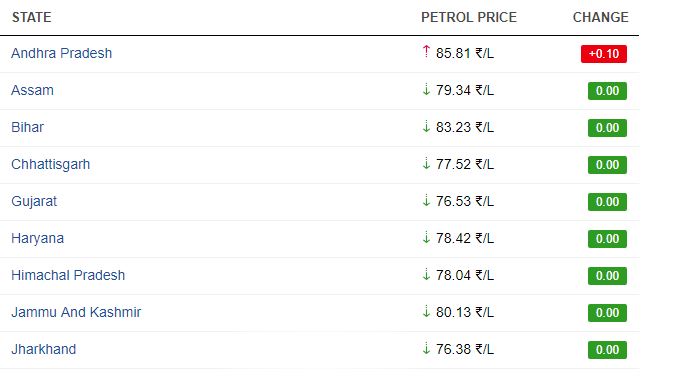Screen dimensions: 683x376
Task: Click the green down arrow beside 79.34
Action: [x=426, y=89]
